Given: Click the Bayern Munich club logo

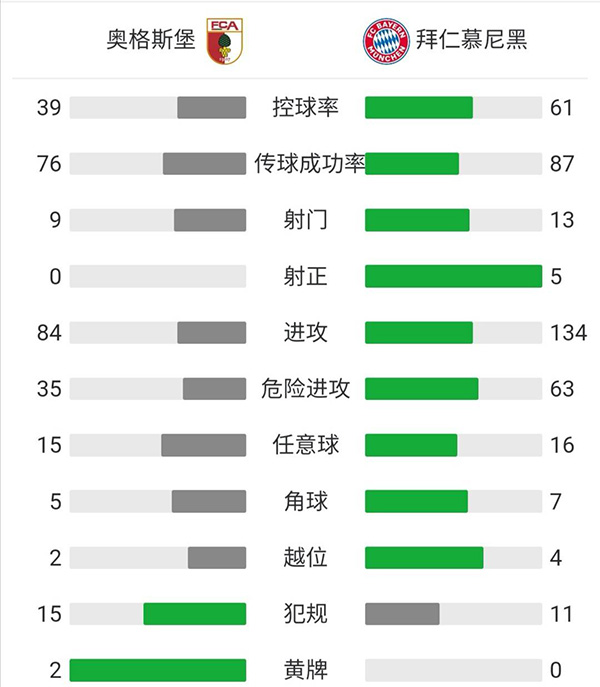Looking at the screenshot, I should 386,41.
